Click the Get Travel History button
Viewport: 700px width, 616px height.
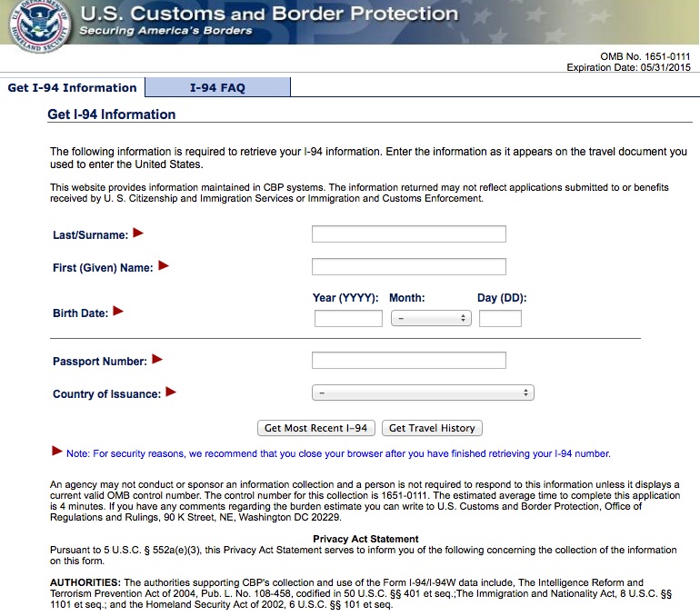point(432,428)
